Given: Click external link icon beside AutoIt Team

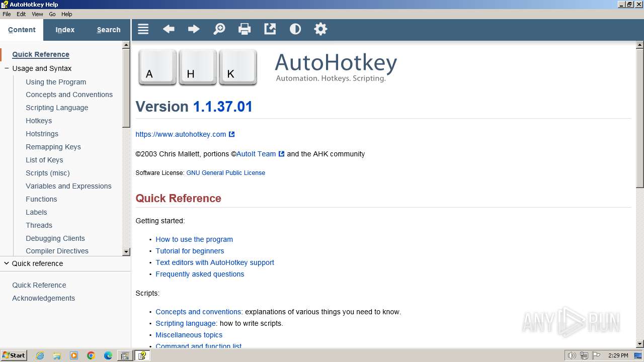Looking at the screenshot, I should [x=282, y=154].
